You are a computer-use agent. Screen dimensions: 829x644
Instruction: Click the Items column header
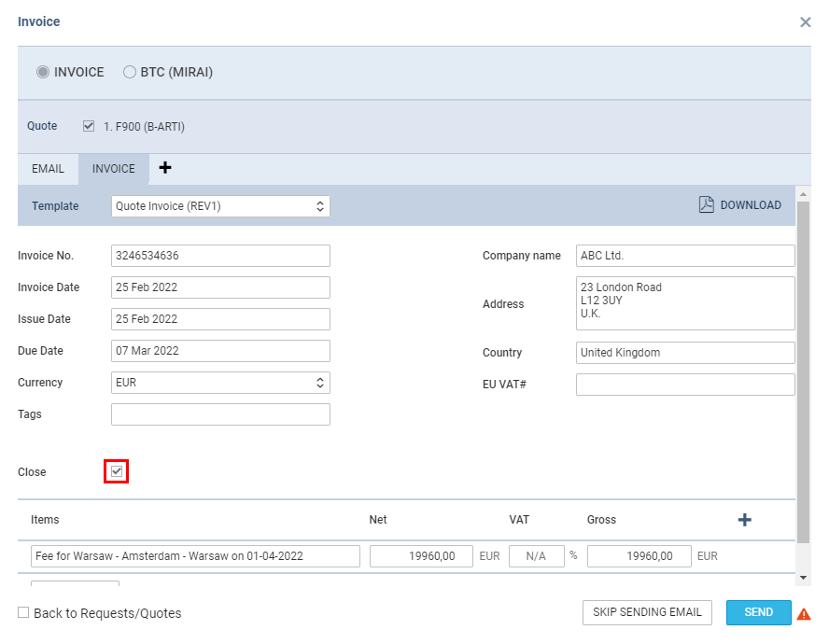click(x=45, y=520)
